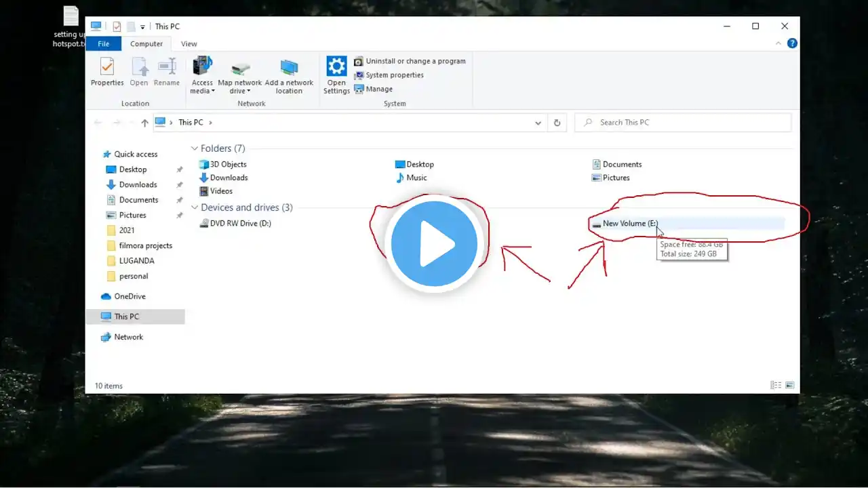Play the video overlay button
Image resolution: width=868 pixels, height=488 pixels.
click(x=434, y=243)
